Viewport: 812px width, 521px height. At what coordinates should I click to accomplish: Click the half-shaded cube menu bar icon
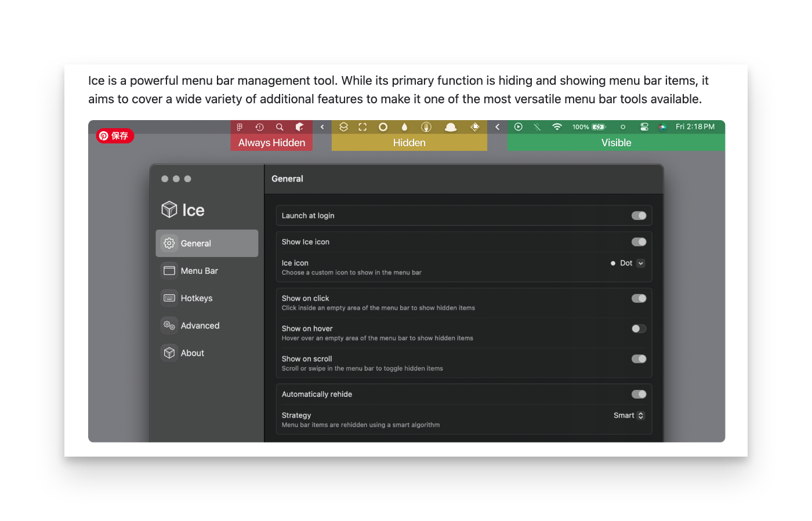point(299,127)
